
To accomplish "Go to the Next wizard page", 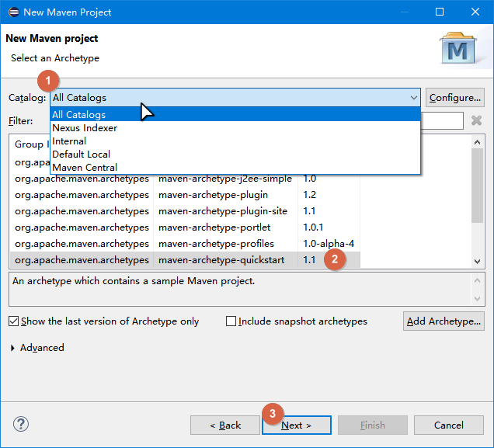I will [297, 425].
